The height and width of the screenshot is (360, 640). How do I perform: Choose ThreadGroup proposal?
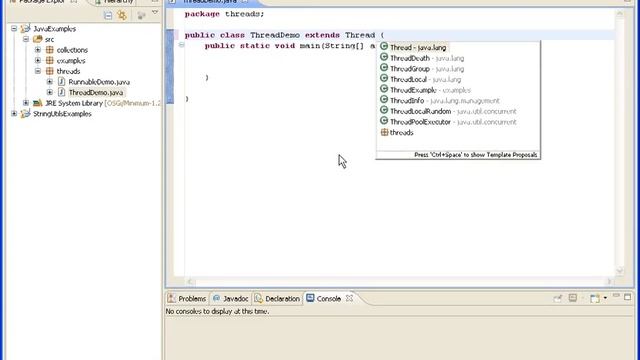click(x=458, y=69)
